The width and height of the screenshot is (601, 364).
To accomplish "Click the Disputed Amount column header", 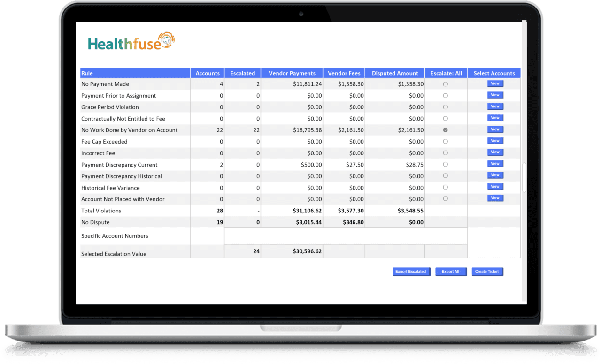I will point(395,73).
